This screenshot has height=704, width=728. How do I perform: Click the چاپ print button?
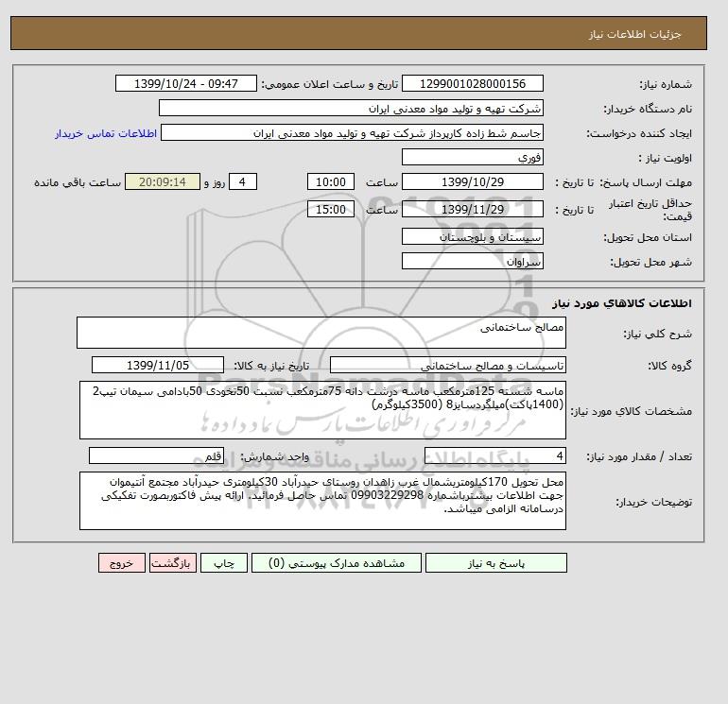[x=224, y=563]
